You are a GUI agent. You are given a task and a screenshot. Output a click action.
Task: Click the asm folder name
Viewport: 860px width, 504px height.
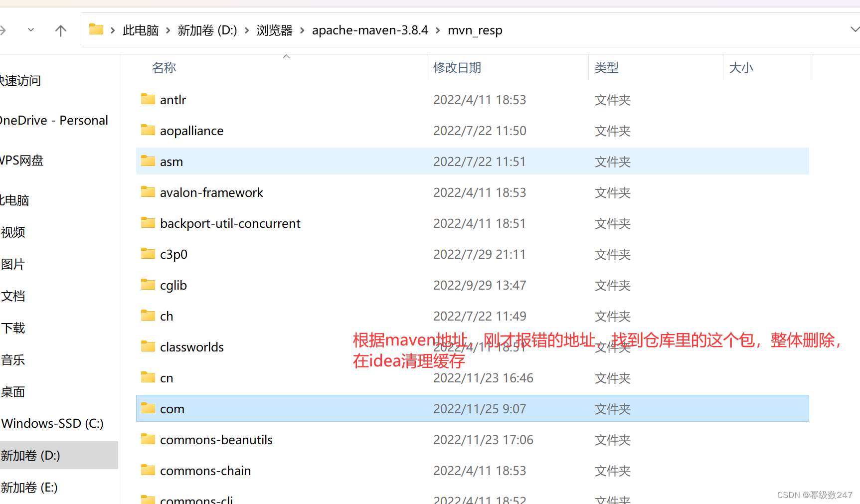coord(172,162)
